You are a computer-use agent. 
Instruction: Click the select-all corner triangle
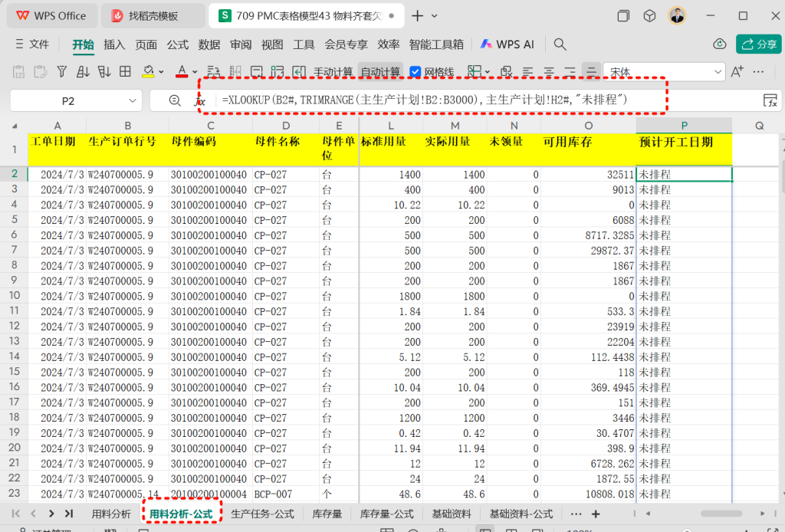pyautogui.click(x=15, y=126)
